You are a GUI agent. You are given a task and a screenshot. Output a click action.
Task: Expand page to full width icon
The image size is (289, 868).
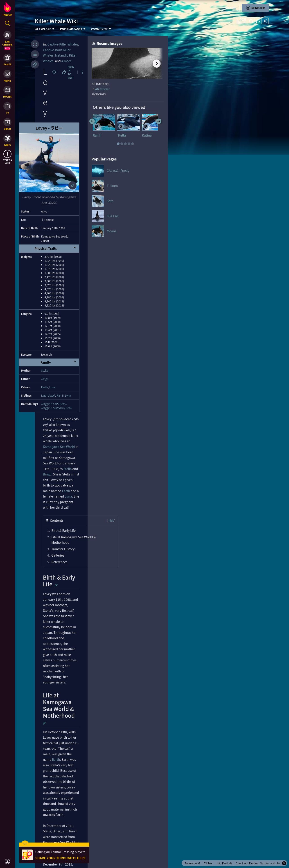tap(35, 44)
